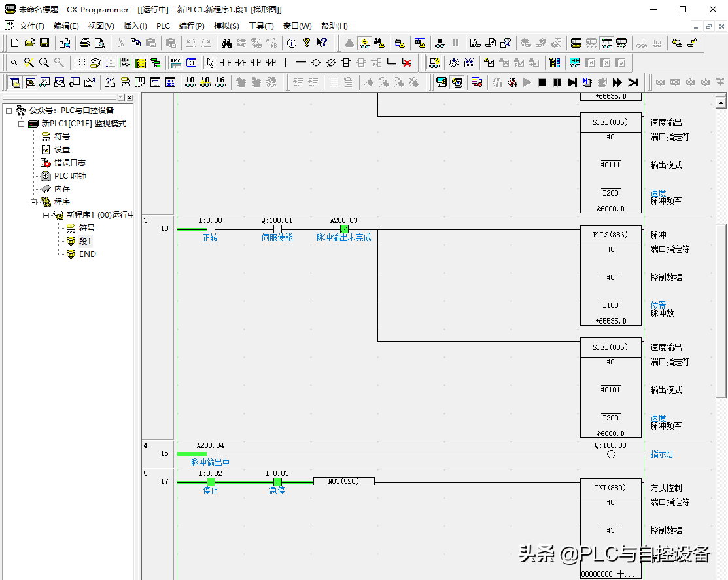Click the Save floppy disk icon
The image size is (728, 580).
point(44,43)
